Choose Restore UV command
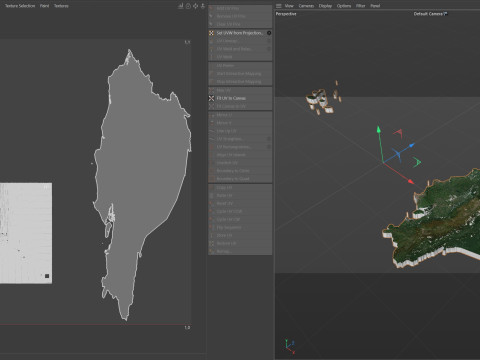The width and height of the screenshot is (480, 360). 240,243
